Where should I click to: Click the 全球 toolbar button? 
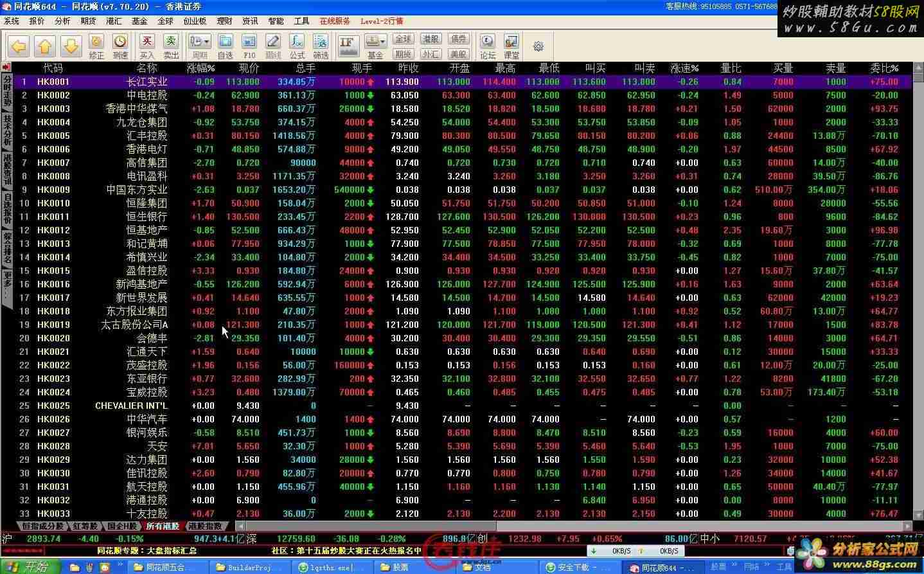(x=403, y=39)
